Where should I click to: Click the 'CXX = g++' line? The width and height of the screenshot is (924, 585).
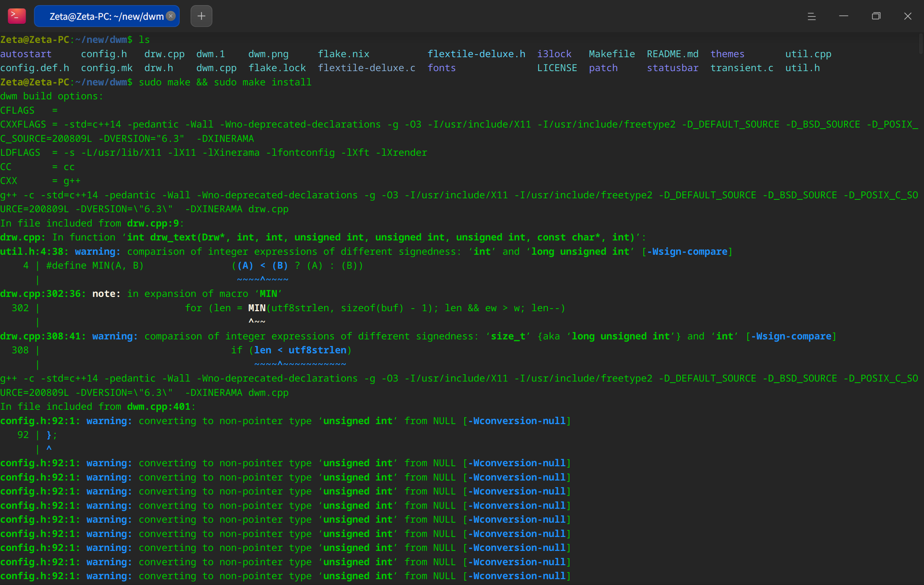[40, 181]
